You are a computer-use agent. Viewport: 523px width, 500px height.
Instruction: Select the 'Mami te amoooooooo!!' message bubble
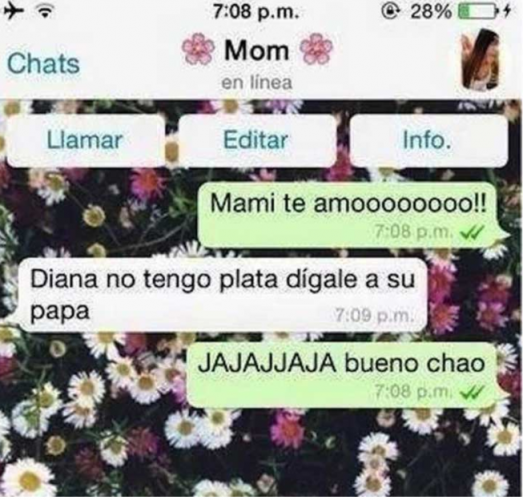coord(351,214)
